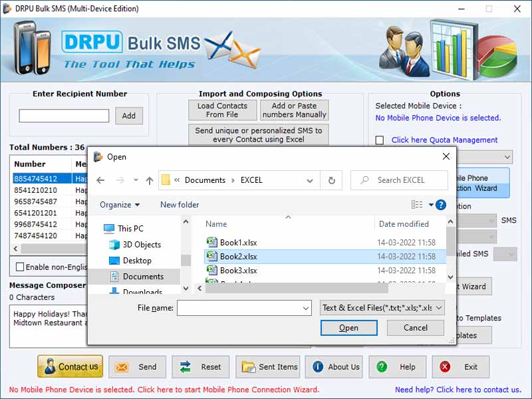Click the Open button

pos(348,327)
